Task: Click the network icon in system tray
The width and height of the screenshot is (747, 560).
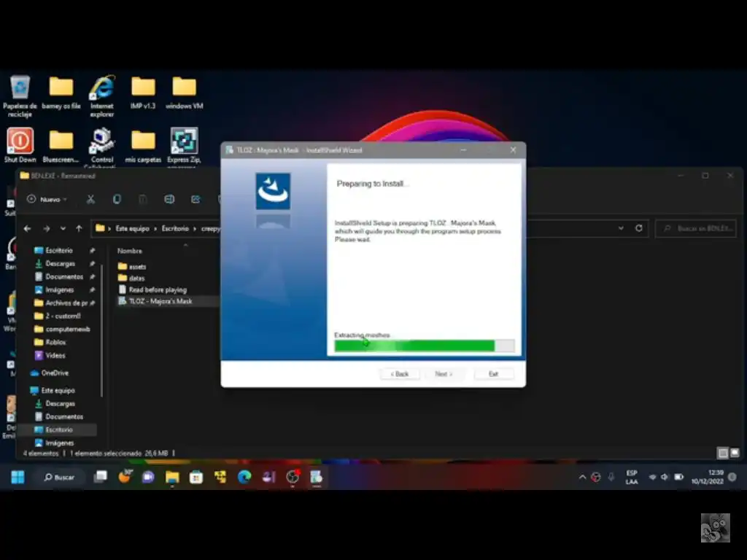Action: point(652,477)
